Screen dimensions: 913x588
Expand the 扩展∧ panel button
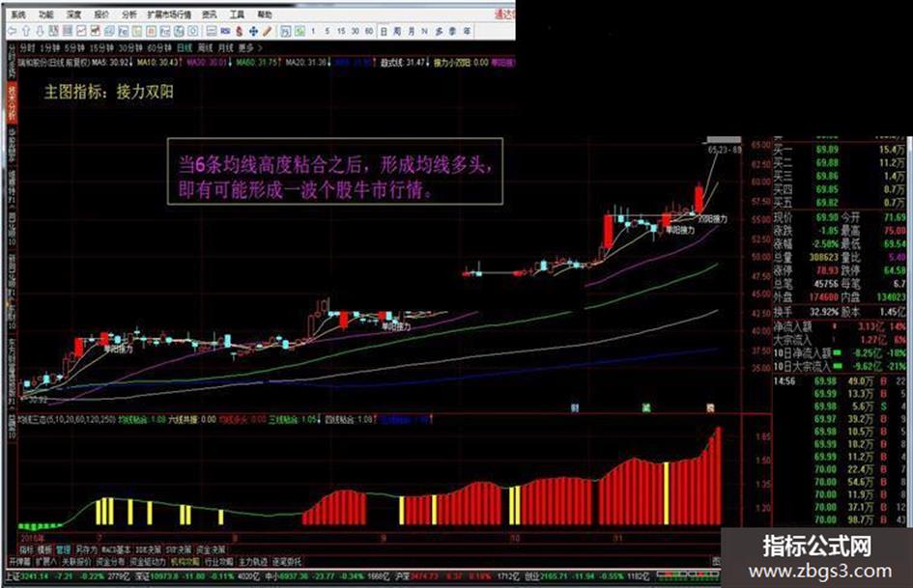(x=46, y=562)
